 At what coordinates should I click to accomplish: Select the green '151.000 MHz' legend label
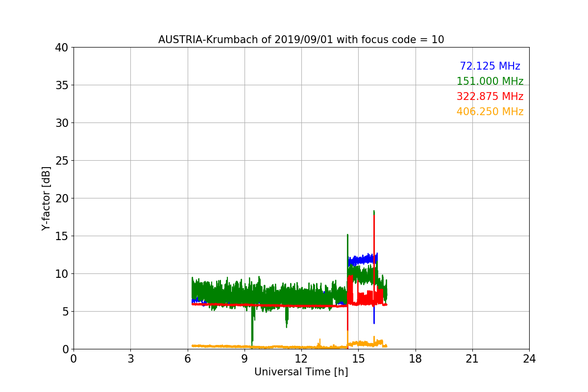[x=490, y=81]
